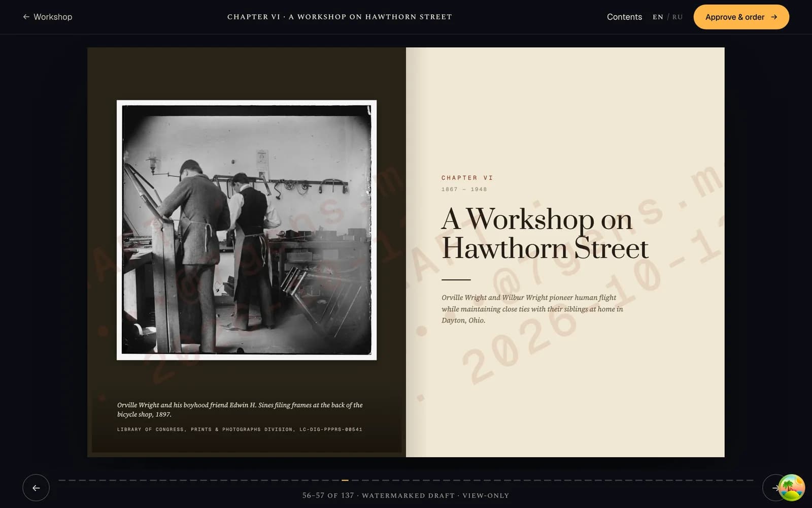This screenshot has width=812, height=508.
Task: Click the Library of Congress credit line
Action: 240,429
